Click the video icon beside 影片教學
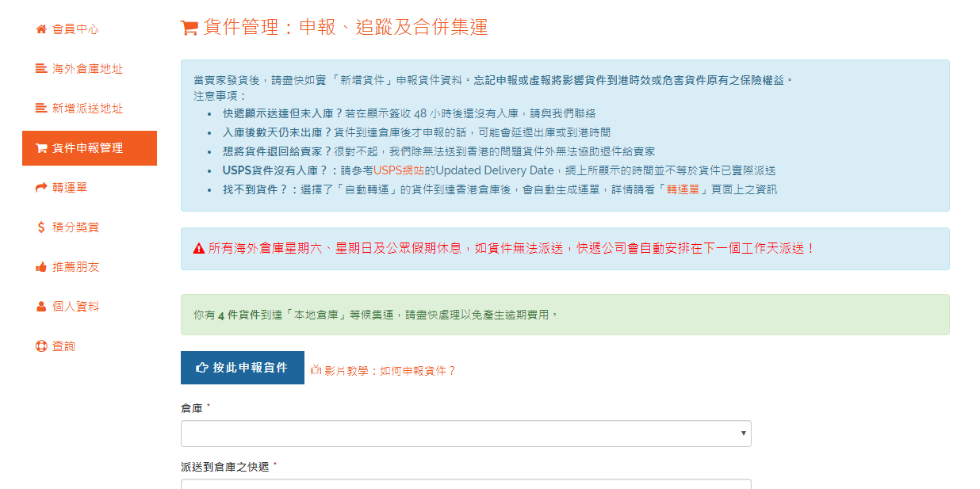This screenshot has width=980, height=489. [316, 369]
